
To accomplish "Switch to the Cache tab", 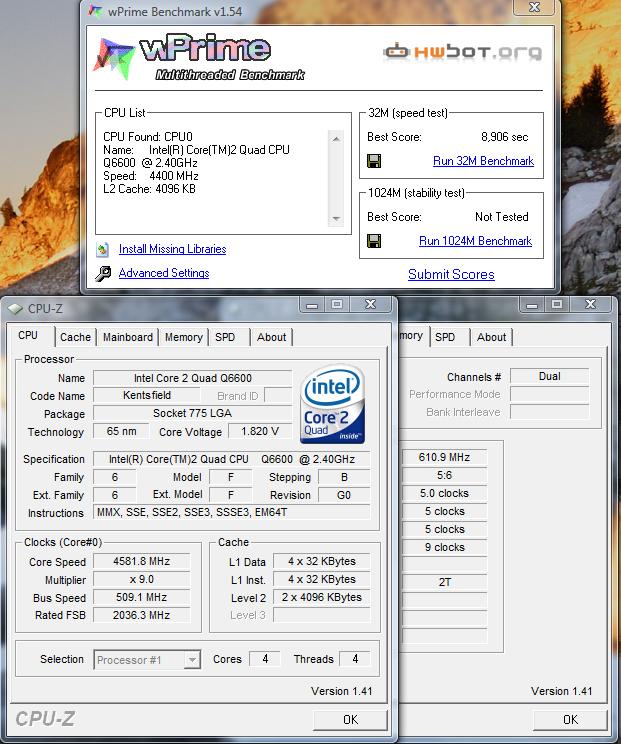I will click(75, 337).
